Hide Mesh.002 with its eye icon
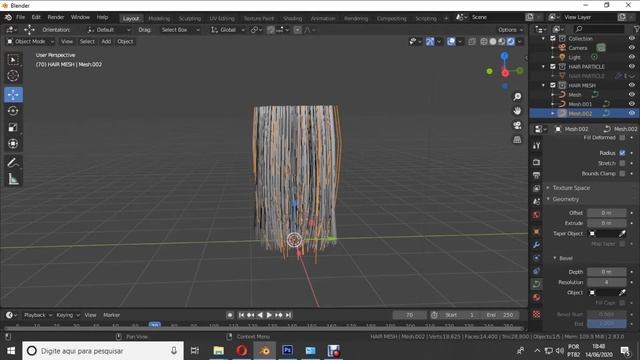 (x=632, y=113)
